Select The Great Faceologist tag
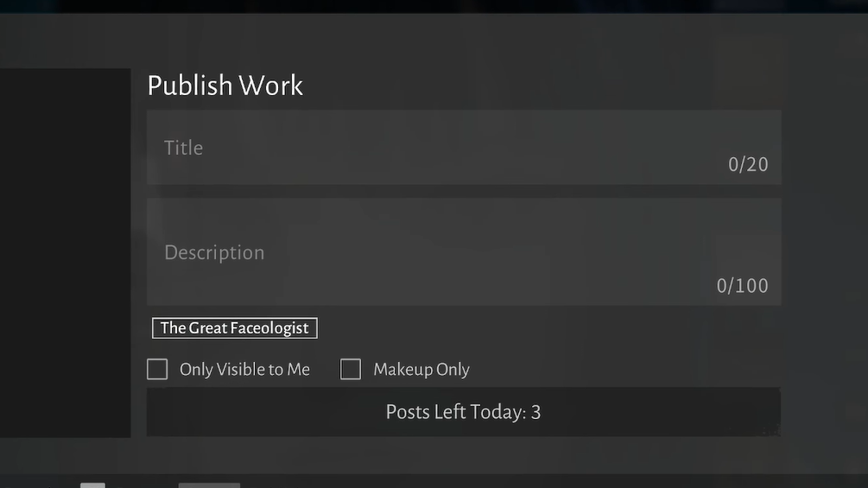 (234, 328)
